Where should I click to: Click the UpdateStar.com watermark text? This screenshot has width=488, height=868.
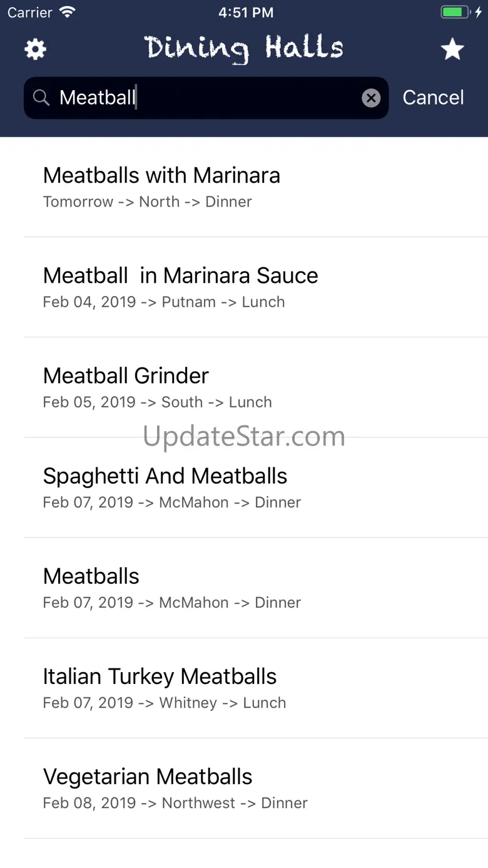coord(244,436)
